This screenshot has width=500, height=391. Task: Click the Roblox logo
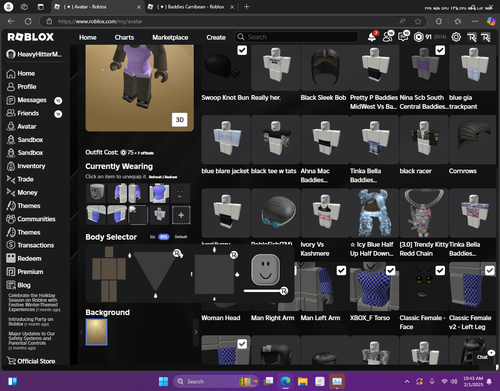point(31,37)
